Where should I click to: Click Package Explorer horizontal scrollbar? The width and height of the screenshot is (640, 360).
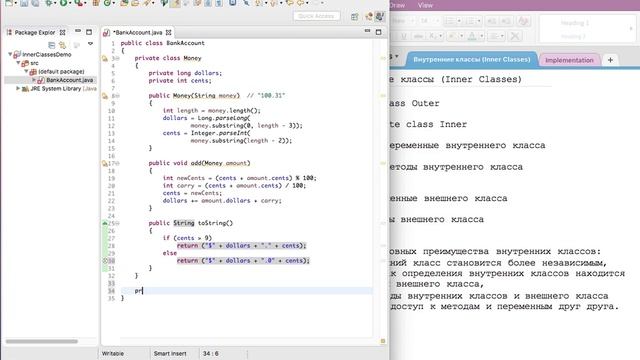tap(42, 341)
